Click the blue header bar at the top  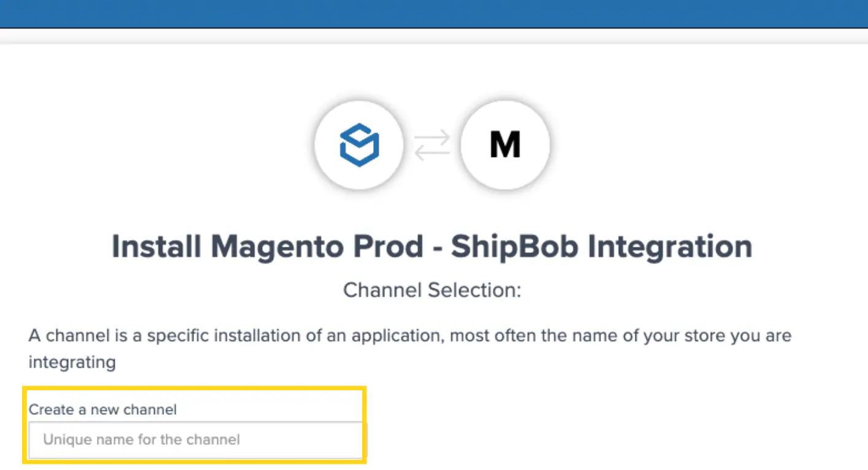pyautogui.click(x=434, y=12)
